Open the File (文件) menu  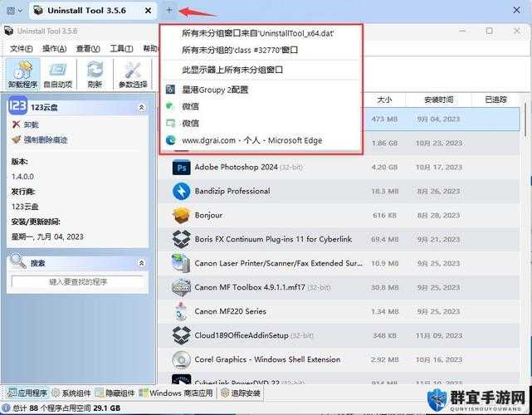pos(22,49)
